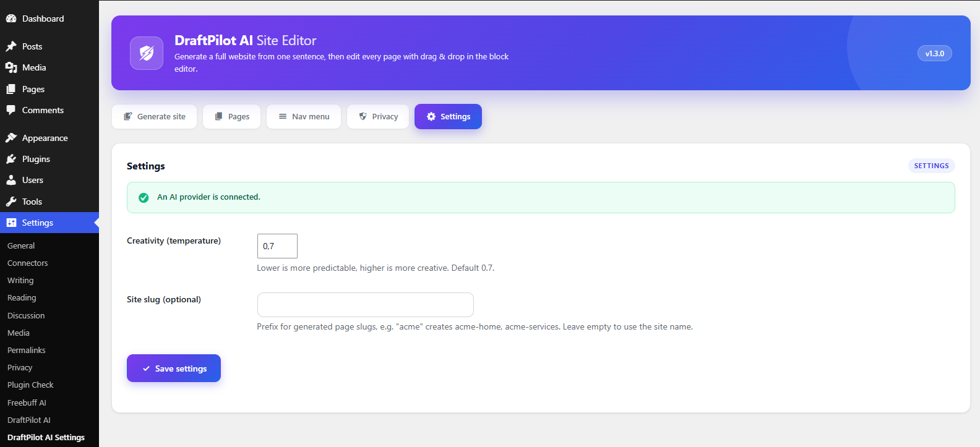Open Posts in the admin menu
The height and width of the screenshot is (447, 980).
(49, 46)
